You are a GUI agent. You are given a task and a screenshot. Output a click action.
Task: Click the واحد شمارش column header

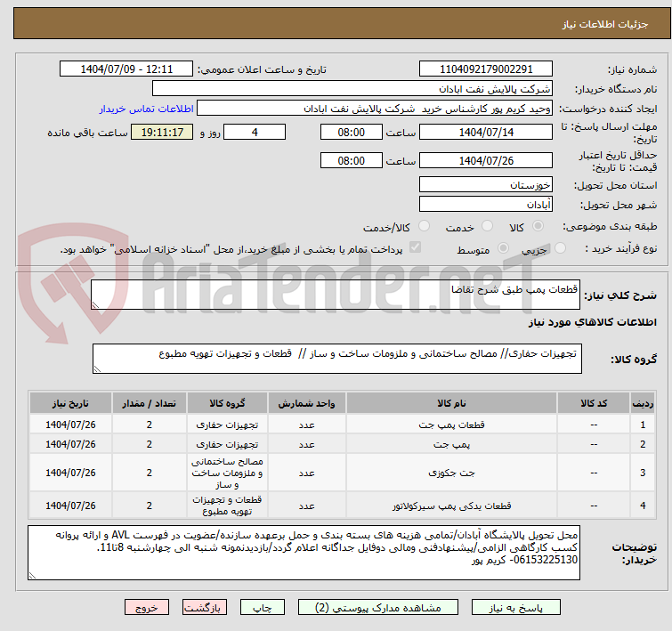pyautogui.click(x=306, y=403)
